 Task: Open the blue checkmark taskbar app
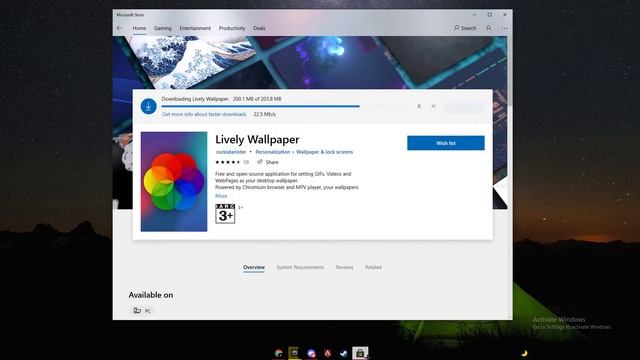[343, 353]
